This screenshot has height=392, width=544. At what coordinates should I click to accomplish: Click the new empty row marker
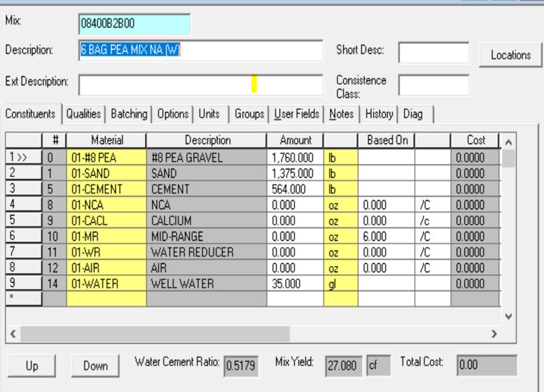[23, 299]
